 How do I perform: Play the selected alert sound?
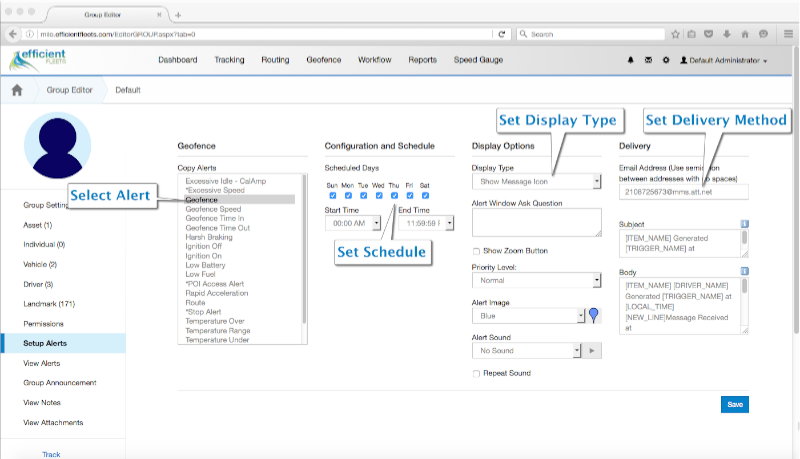click(592, 351)
